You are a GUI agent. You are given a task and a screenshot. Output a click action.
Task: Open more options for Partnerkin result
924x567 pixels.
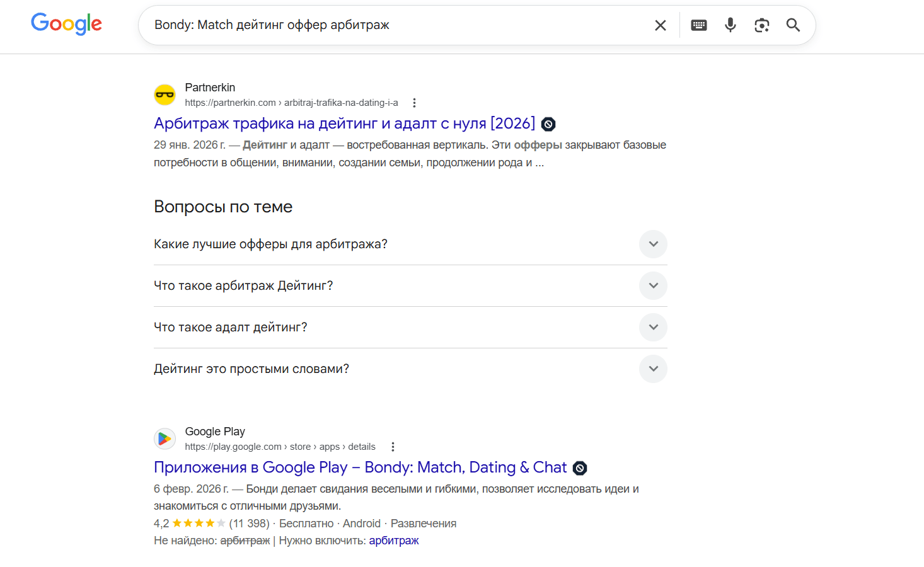(414, 103)
